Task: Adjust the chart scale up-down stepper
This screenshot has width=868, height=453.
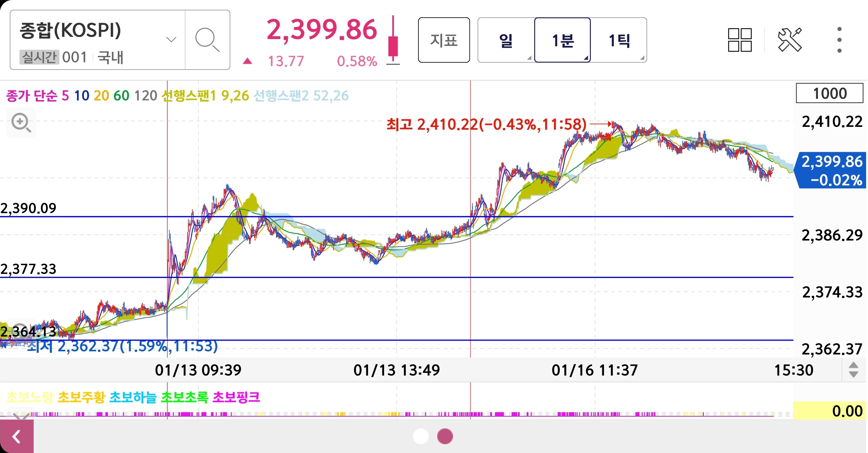Action: coord(853,370)
